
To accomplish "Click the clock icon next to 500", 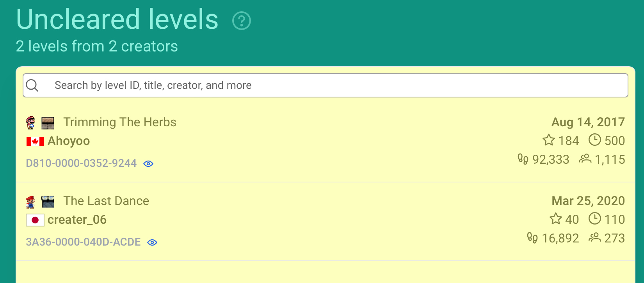I will click(x=594, y=140).
